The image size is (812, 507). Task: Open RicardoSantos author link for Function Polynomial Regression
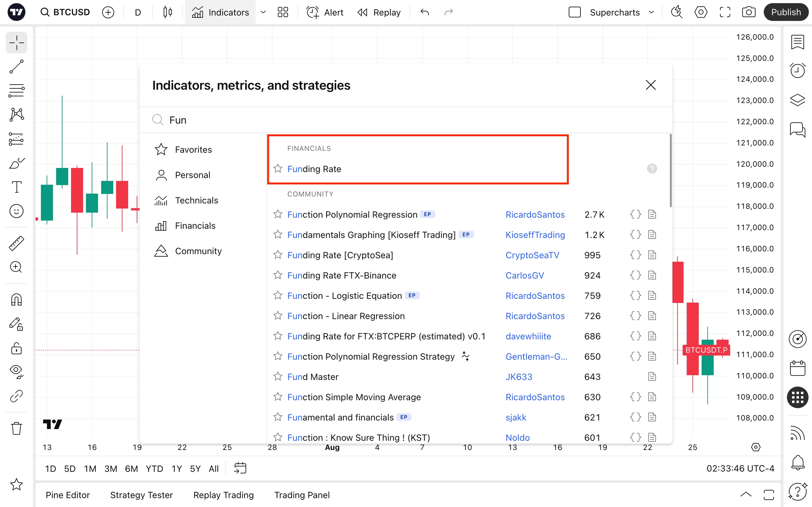[x=535, y=215]
